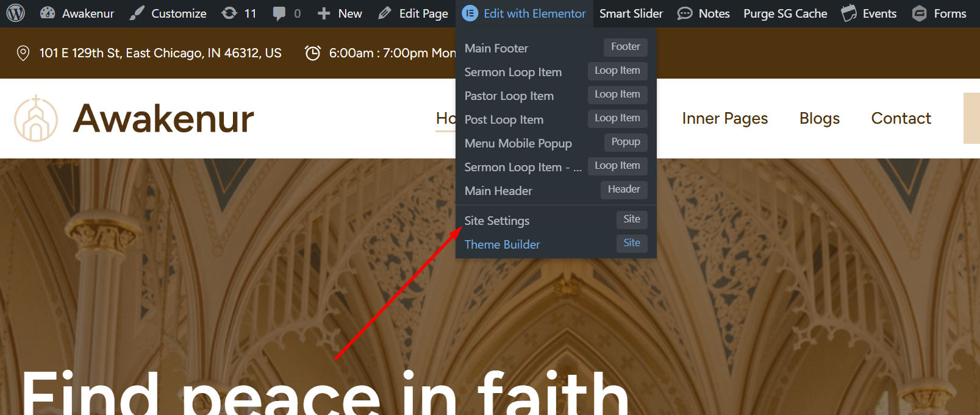Choose Pastor Loop Item in the dropdown
Screen dimensions: 980x415
point(509,96)
